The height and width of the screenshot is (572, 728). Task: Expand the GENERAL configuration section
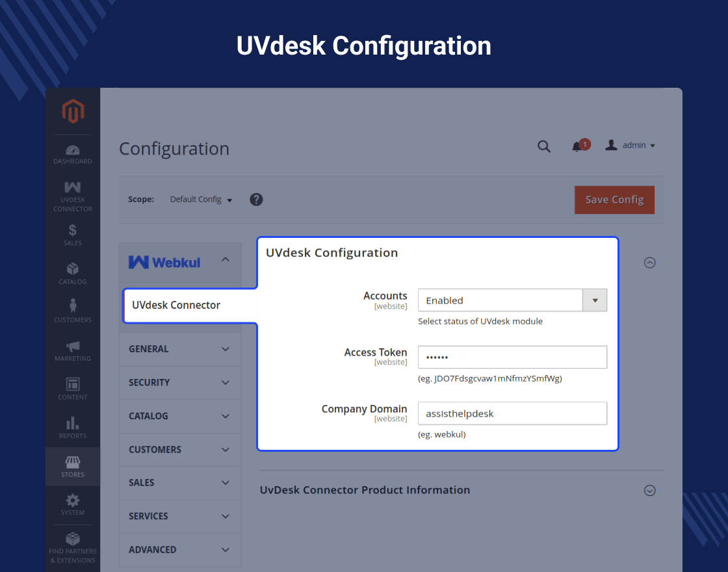click(x=180, y=349)
